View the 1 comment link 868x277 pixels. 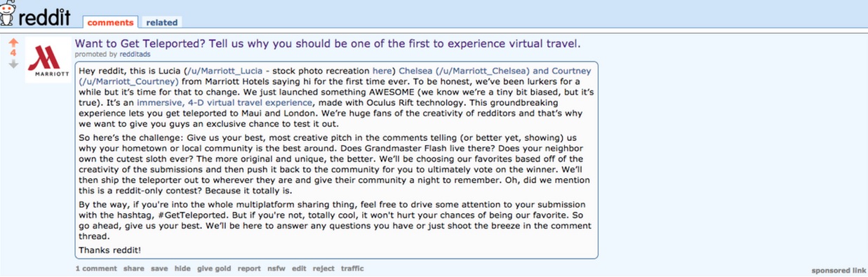coord(96,269)
